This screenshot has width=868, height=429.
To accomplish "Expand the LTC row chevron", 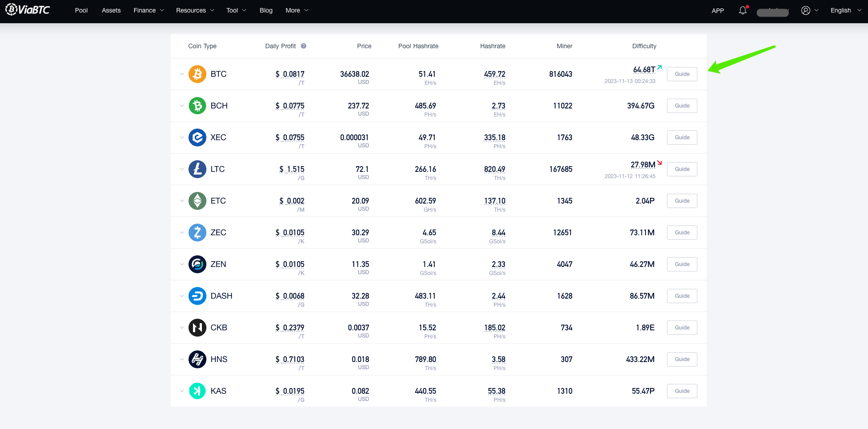I will 182,169.
